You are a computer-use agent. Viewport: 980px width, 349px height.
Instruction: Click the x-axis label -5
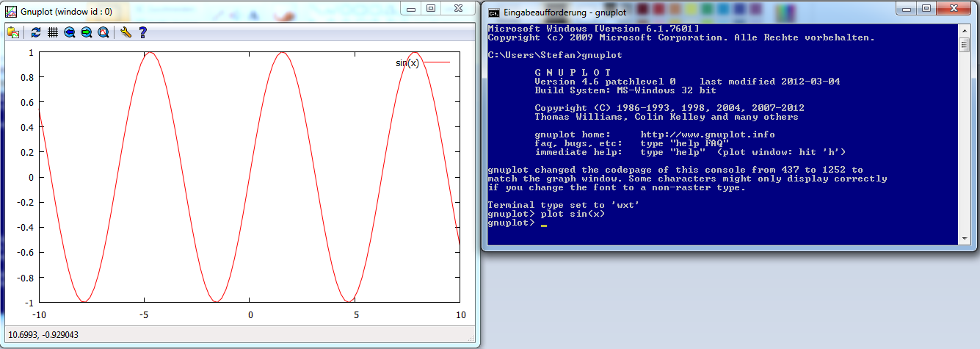(x=145, y=315)
